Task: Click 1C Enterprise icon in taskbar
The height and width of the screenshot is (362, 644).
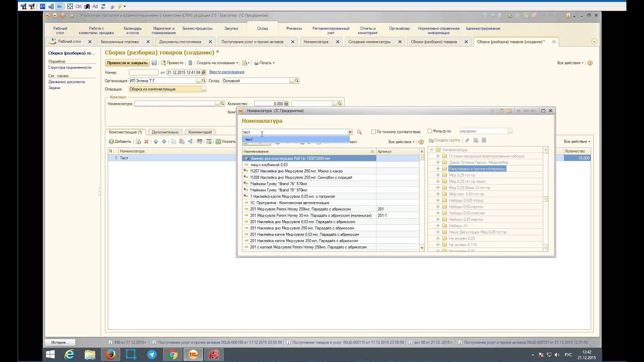Action: (194, 354)
